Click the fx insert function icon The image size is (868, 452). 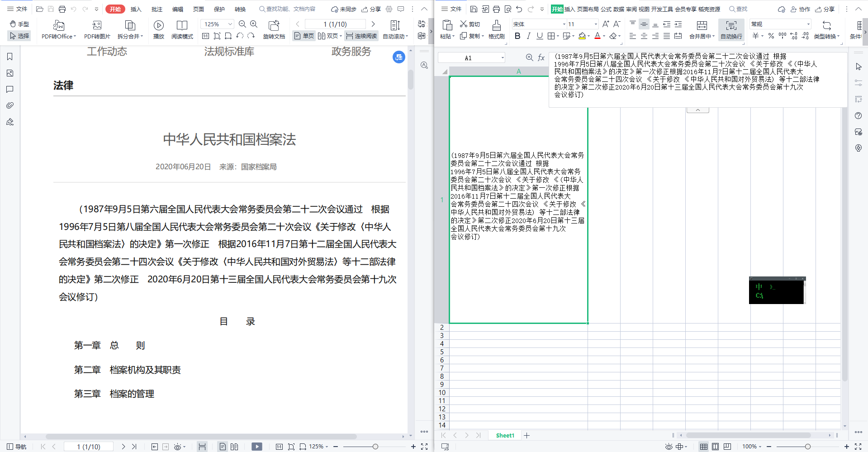[x=541, y=57]
